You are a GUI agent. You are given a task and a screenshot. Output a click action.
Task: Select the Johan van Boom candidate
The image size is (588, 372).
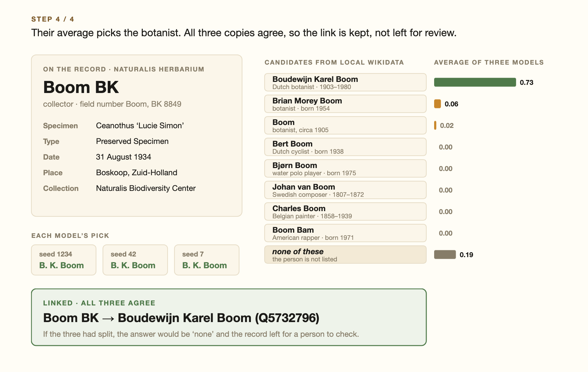(345, 190)
